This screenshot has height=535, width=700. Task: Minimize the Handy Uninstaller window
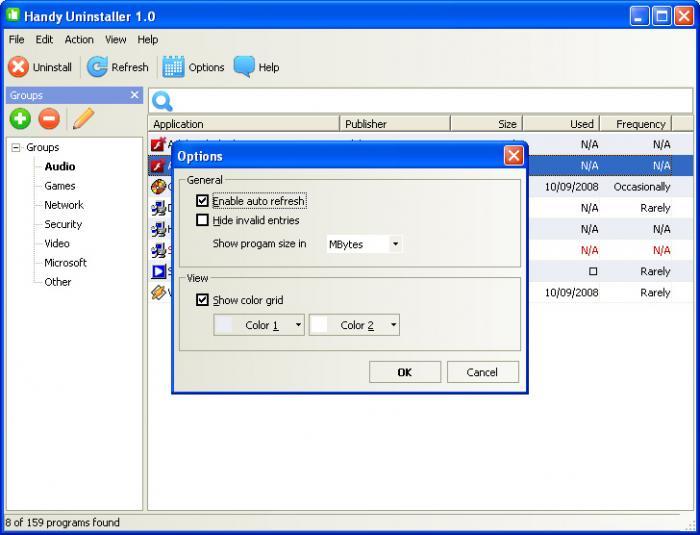pos(640,17)
